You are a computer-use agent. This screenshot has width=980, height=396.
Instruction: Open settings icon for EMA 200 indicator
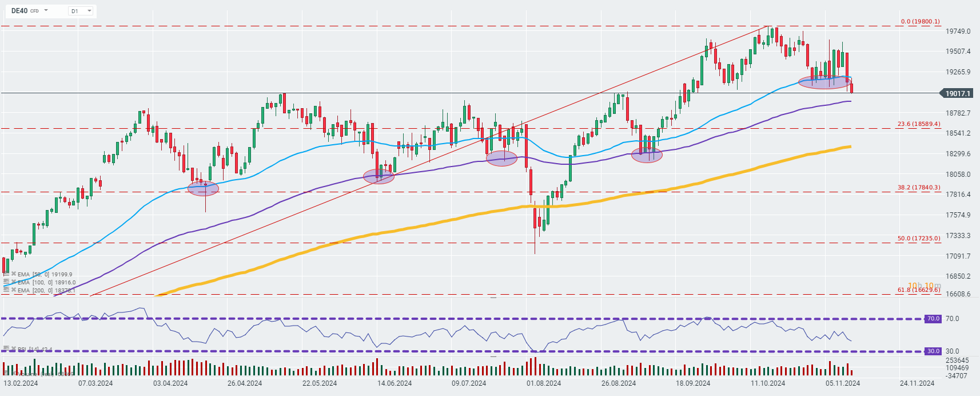6,290
